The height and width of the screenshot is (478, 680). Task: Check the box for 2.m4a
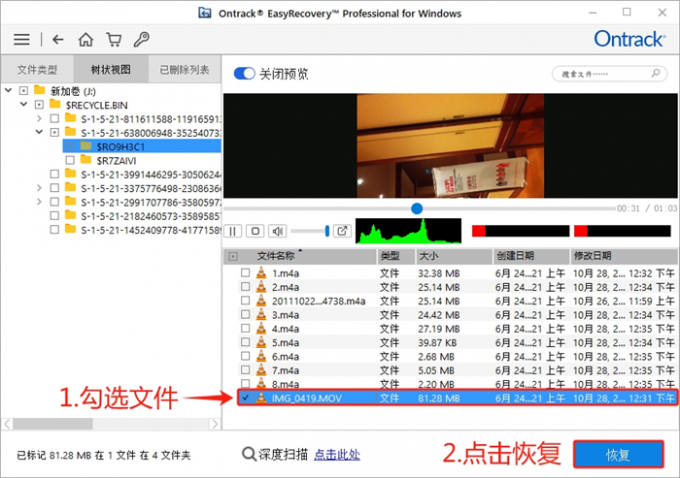point(245,287)
